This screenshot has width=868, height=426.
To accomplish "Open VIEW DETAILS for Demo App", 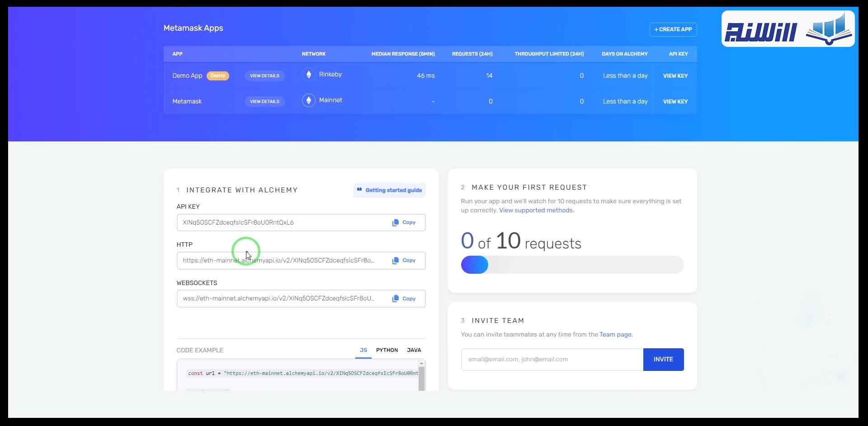I will click(264, 76).
